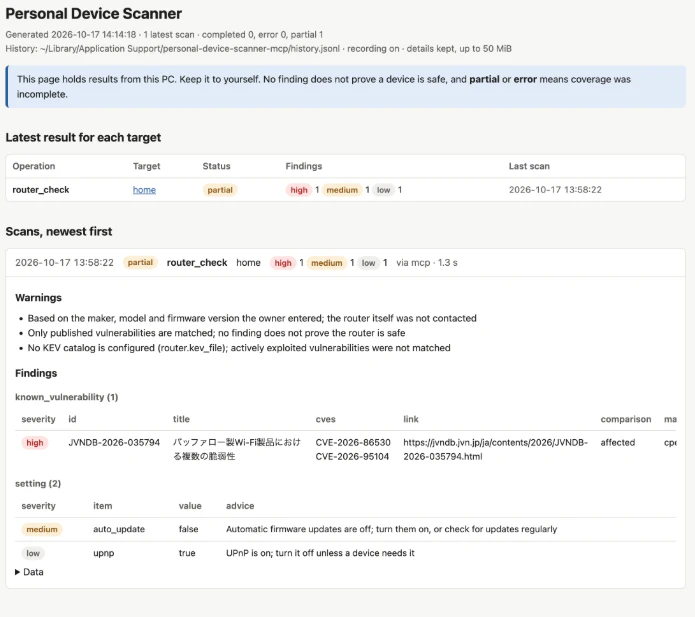Click the low severity badge in the upnp row

tap(33, 553)
